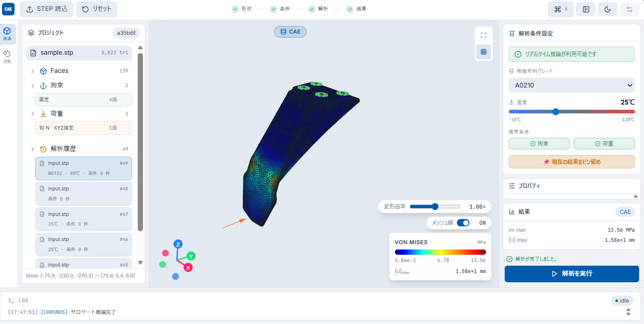The height and width of the screenshot is (324, 644).
Task: Toggle the 拘束 boundary condition chip
Action: tap(539, 144)
